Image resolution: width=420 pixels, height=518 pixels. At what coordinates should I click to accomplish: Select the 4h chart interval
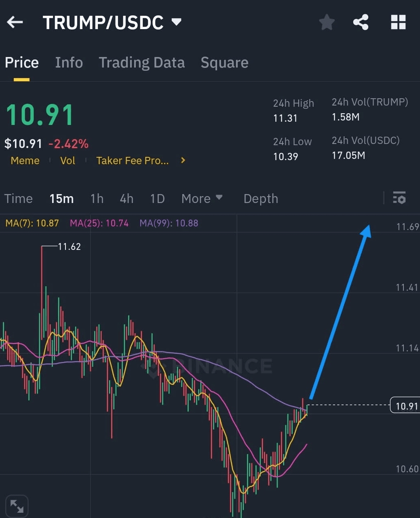[x=127, y=199]
